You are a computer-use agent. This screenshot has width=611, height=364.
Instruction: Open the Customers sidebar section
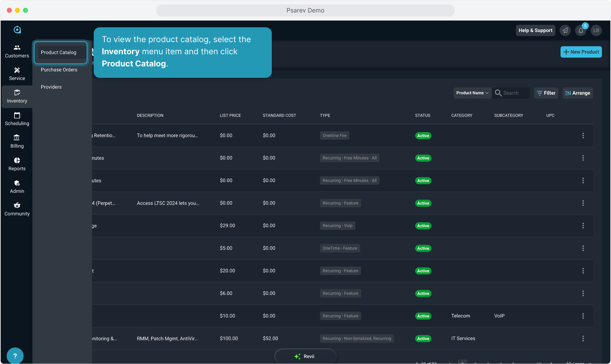point(17,51)
